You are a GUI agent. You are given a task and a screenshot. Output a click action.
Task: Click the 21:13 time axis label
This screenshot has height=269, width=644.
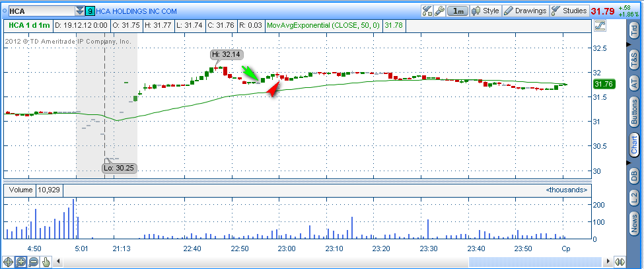(122, 249)
